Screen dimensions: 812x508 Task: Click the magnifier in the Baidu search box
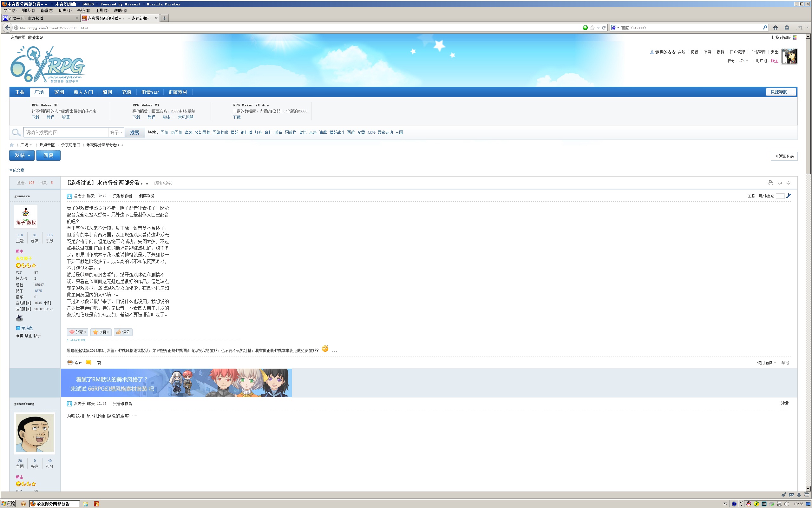(765, 28)
